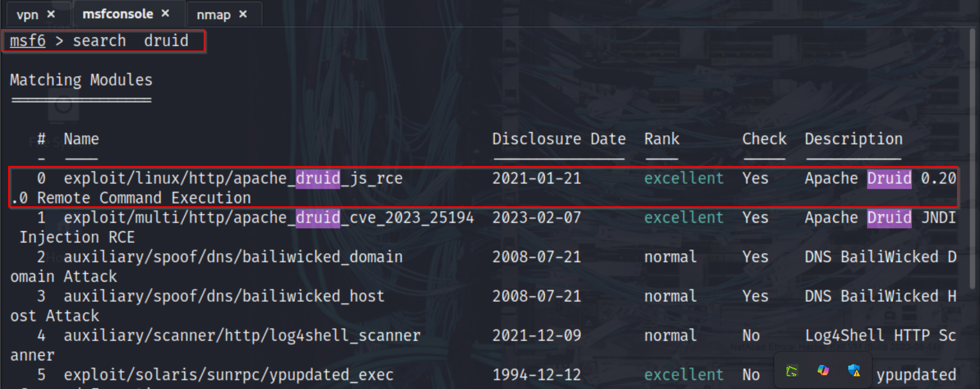Click 'omain Attack' wrapped text
Screen dimensions: 980x389
click(64, 277)
